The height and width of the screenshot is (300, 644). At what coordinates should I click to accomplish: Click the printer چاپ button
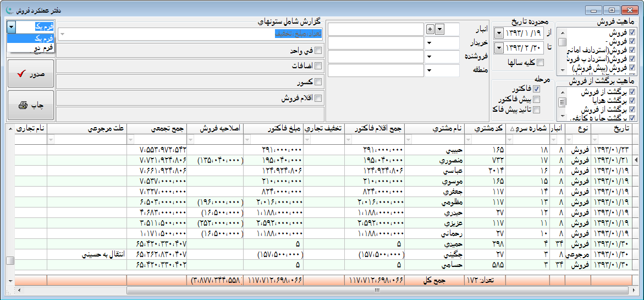click(x=31, y=105)
